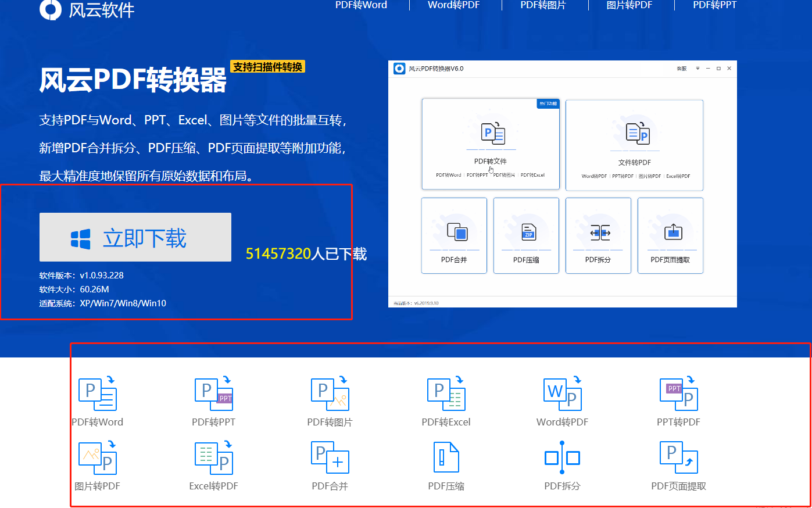
Task: Click the PDF转Excel label under its grid icon
Action: [446, 422]
